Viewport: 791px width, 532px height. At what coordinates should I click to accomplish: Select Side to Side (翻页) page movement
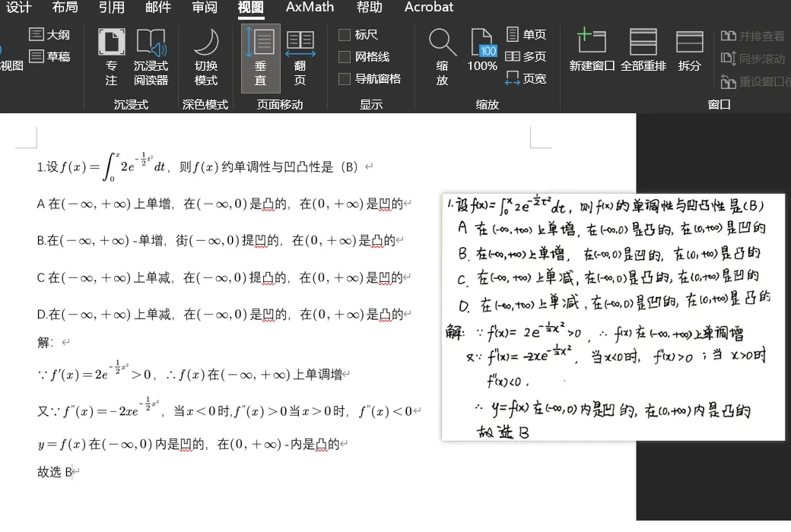(300, 58)
